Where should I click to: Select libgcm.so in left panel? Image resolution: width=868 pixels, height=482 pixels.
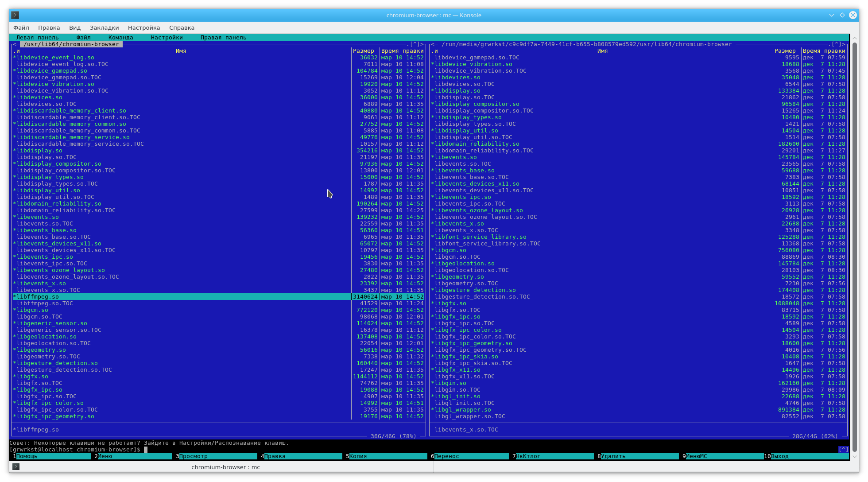coord(32,310)
